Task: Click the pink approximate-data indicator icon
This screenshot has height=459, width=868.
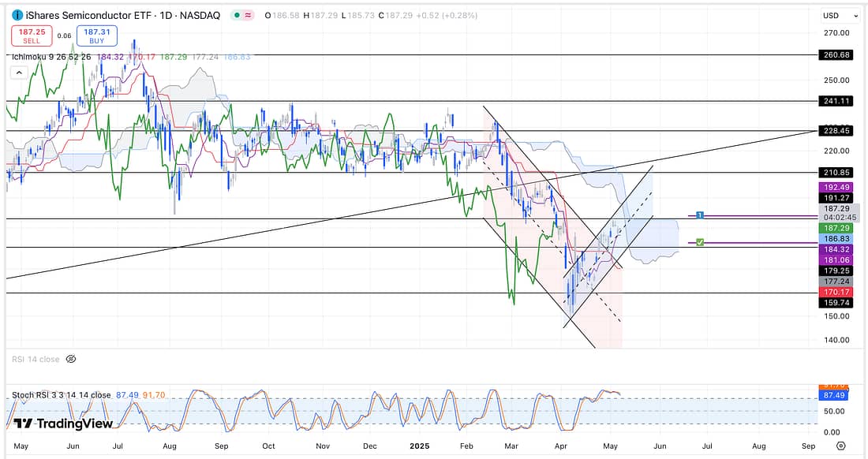Action: coord(248,16)
